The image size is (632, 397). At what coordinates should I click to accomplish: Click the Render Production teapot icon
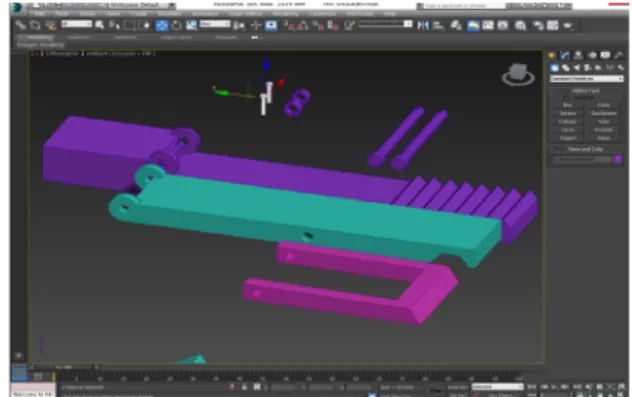(568, 25)
